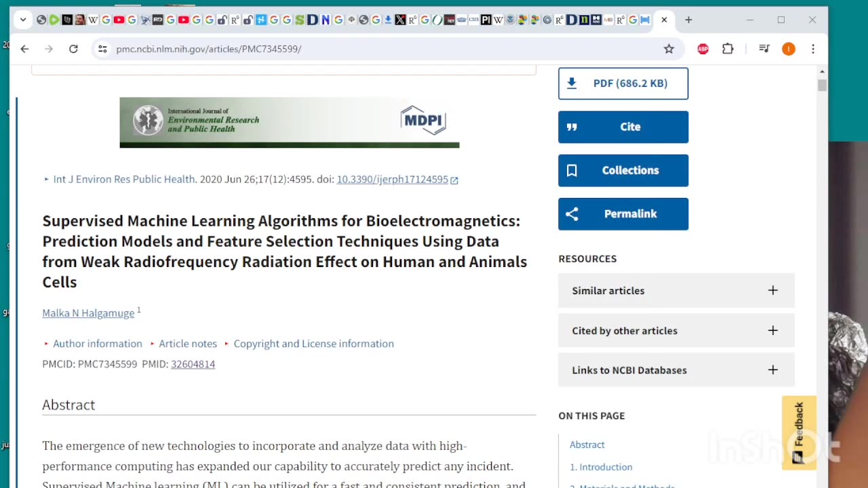Expand Copyright and License information
The height and width of the screenshot is (488, 868).
coord(313,344)
